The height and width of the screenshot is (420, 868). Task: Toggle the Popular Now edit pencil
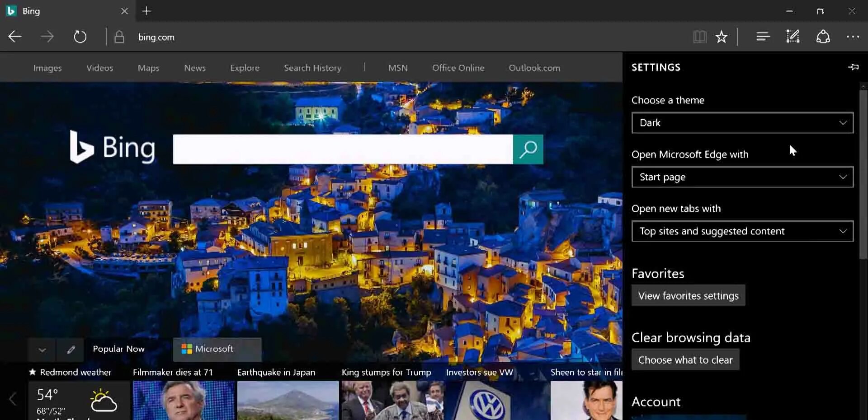71,350
